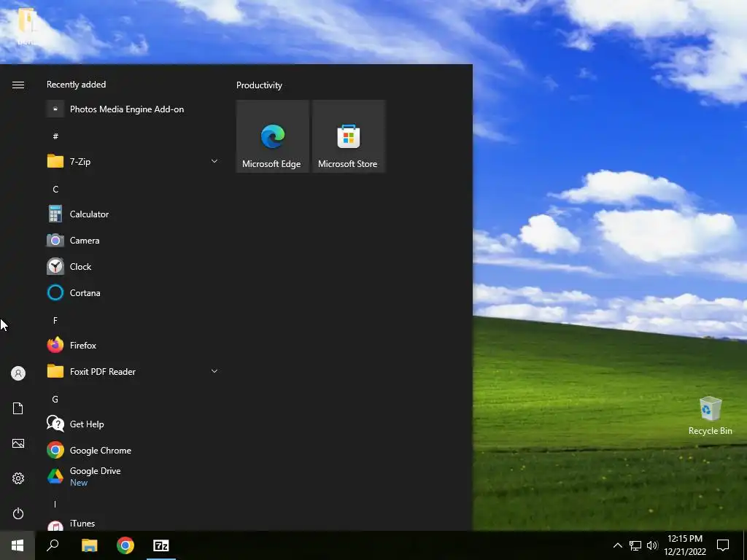Screen dimensions: 747x560
Task: Click the letter I section header
Action: click(55, 504)
